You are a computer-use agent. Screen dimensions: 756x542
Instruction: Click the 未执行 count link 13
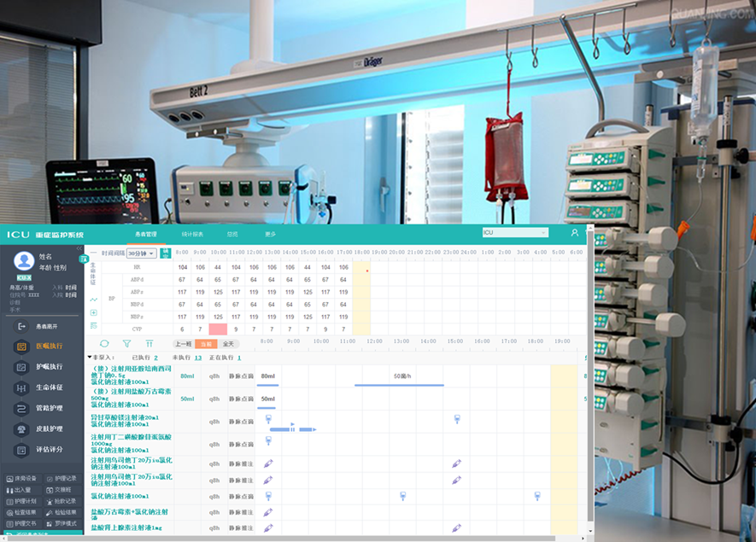pos(198,358)
